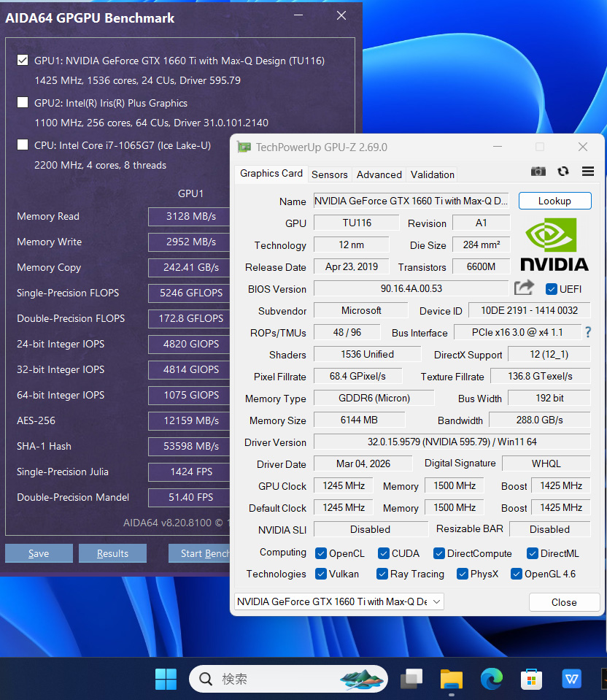Click the Single-Precision Julia 1424 FPS value
This screenshot has height=700, width=607.
[189, 472]
